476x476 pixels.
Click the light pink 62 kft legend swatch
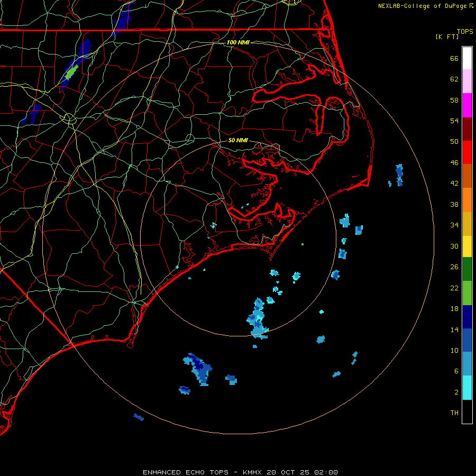(x=467, y=81)
